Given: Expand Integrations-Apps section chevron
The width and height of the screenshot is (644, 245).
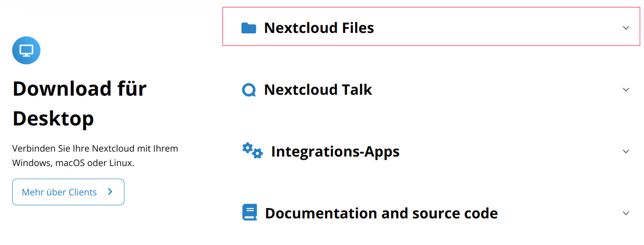Looking at the screenshot, I should (x=626, y=151).
